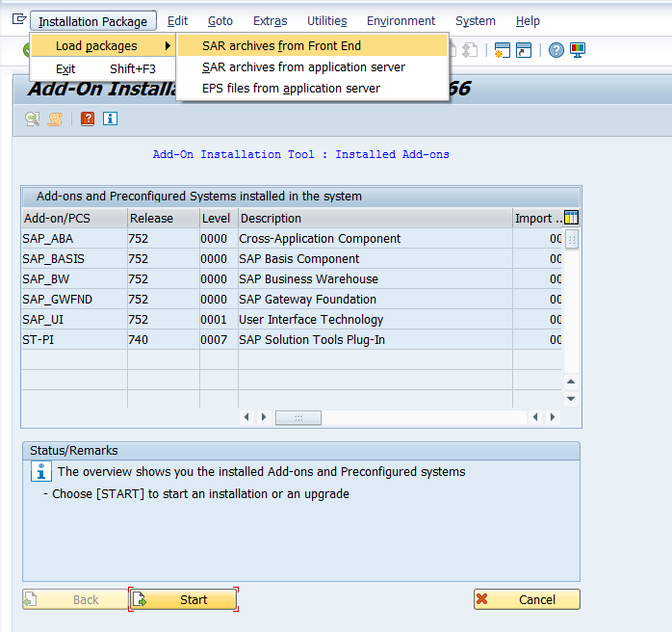Image resolution: width=672 pixels, height=632 pixels.
Task: Select the SAP_BW row
Action: pyautogui.click(x=292, y=278)
